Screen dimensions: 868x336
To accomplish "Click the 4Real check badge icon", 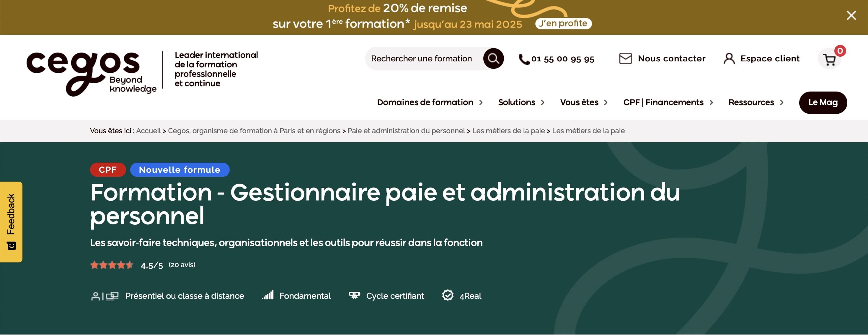I will coord(448,295).
